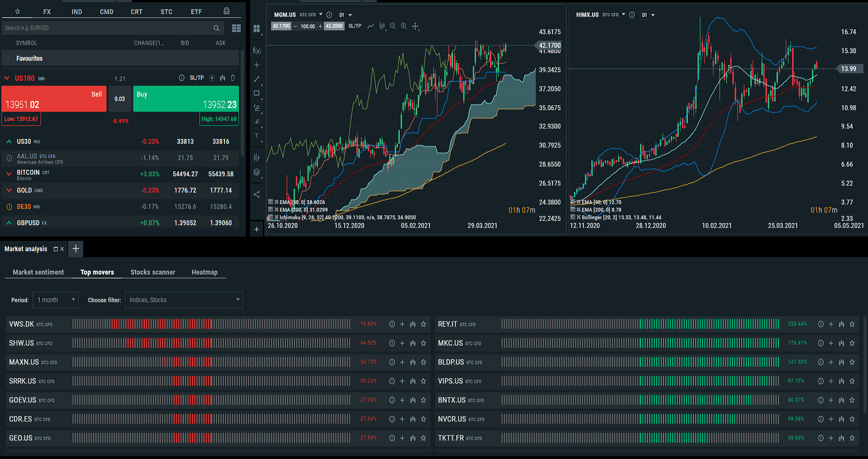Show info for MKC.US in top movers

tap(820, 343)
